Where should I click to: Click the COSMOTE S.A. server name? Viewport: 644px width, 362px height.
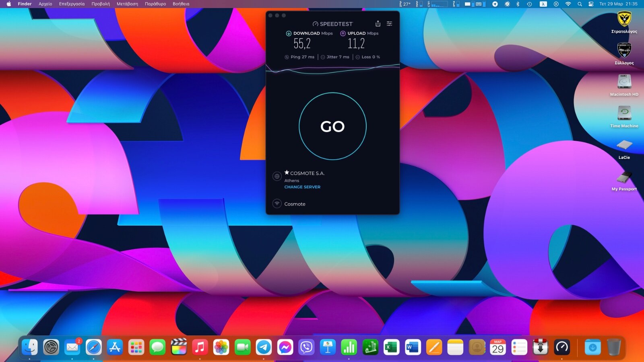[x=307, y=173]
